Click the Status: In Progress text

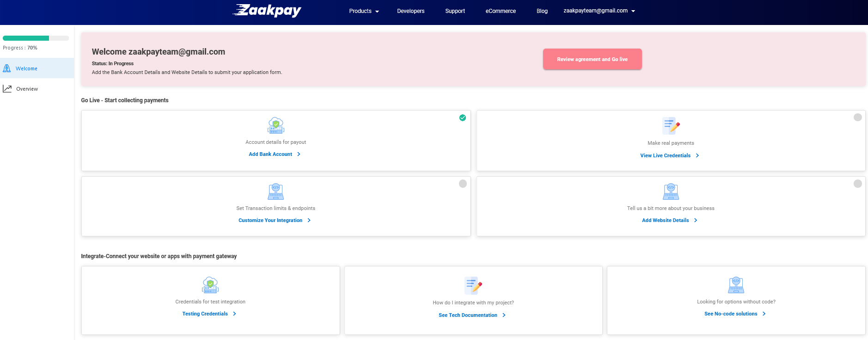(112, 63)
